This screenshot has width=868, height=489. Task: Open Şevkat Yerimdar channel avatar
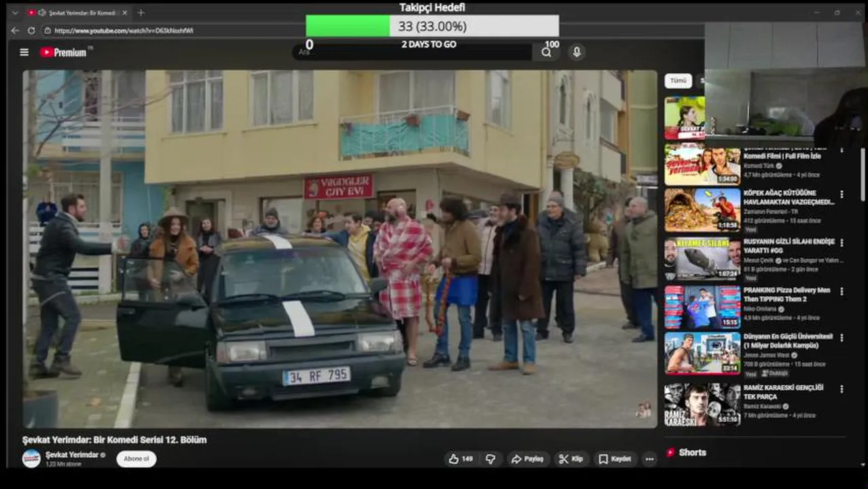(31, 458)
